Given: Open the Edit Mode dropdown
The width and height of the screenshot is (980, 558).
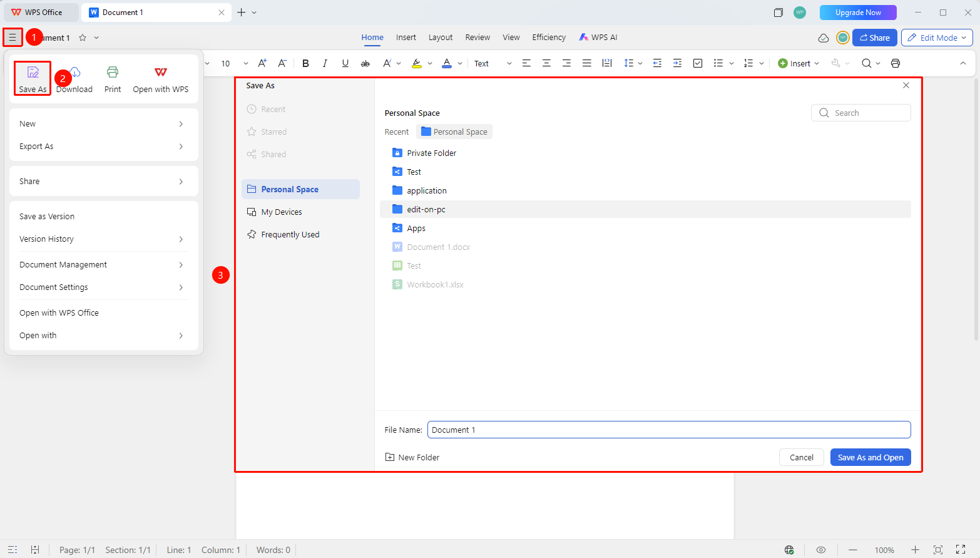Looking at the screenshot, I should point(937,38).
